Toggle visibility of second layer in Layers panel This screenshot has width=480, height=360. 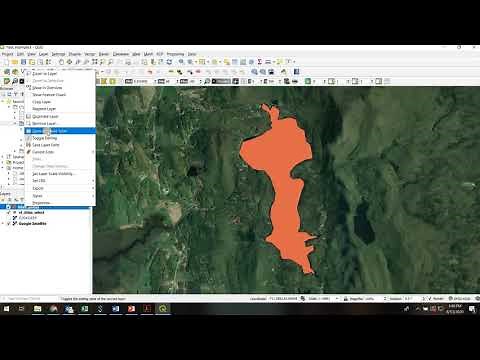pos(9,212)
